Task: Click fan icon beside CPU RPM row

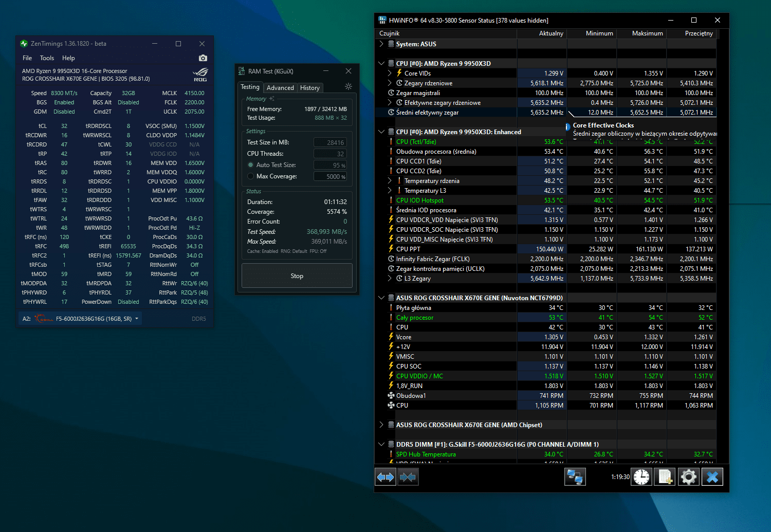Action: (391, 406)
